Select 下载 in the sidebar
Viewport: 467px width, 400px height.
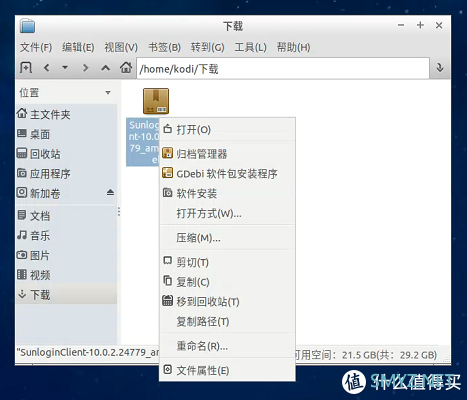click(66, 294)
